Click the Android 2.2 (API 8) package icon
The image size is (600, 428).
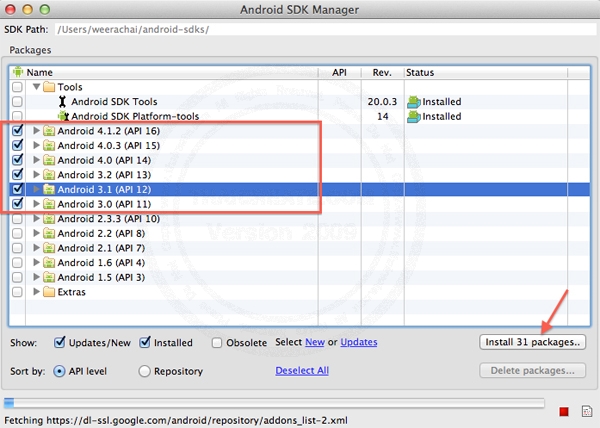point(49,233)
